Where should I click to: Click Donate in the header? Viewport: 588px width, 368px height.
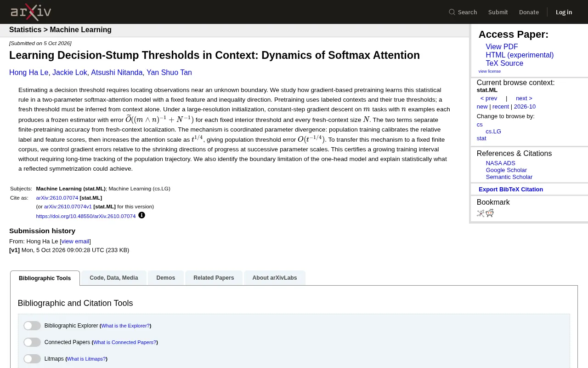coord(529,12)
